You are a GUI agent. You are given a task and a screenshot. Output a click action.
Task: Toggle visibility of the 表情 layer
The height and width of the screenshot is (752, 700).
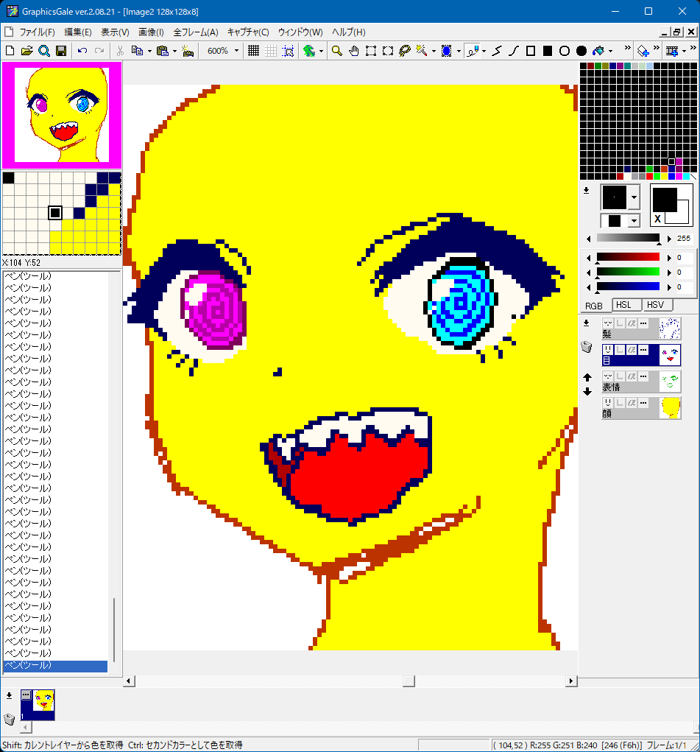point(607,376)
